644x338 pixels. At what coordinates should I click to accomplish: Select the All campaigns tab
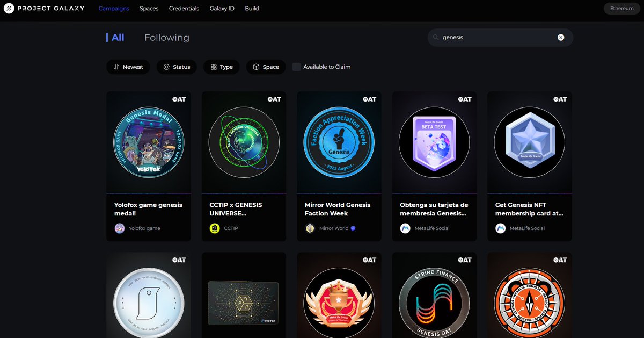(115, 38)
